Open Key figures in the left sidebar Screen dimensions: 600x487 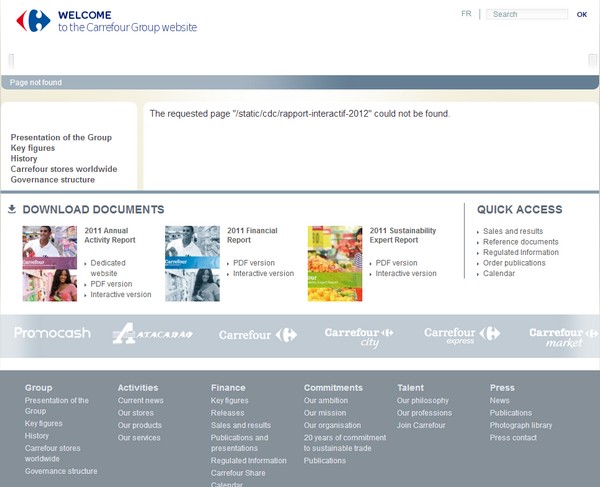click(31, 148)
